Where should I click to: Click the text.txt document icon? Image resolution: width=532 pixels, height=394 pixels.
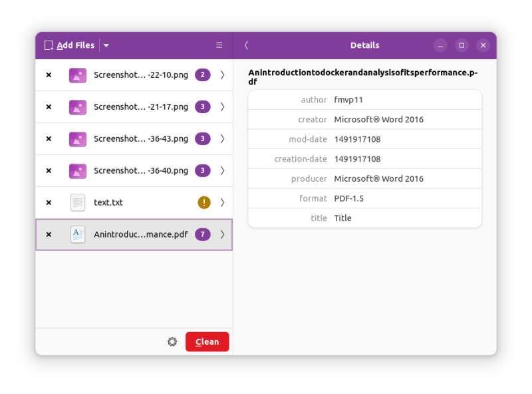coord(78,203)
